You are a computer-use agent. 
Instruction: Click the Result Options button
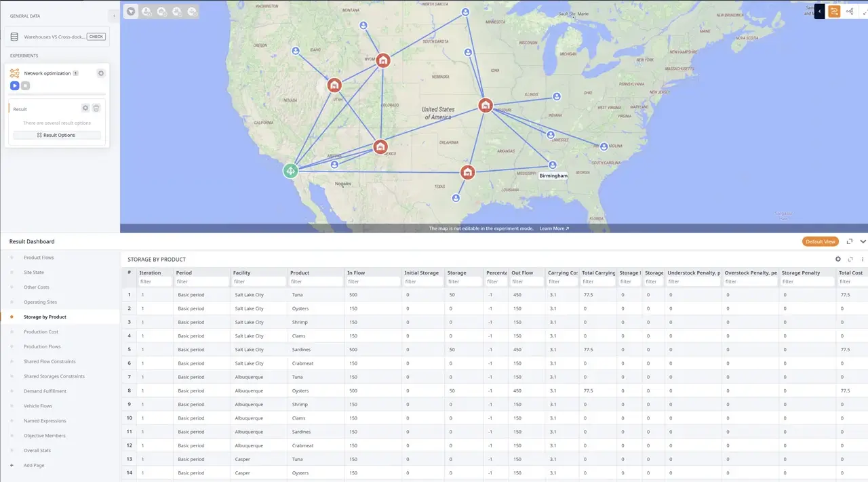[58, 135]
